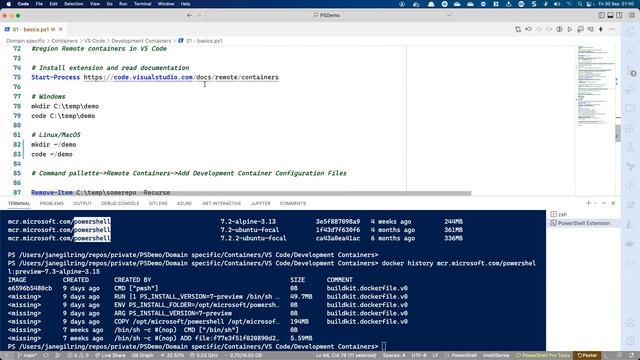Open the .NET INTERACTIVE panel tab
Viewport: 640px width, 360px height.
tap(221, 203)
